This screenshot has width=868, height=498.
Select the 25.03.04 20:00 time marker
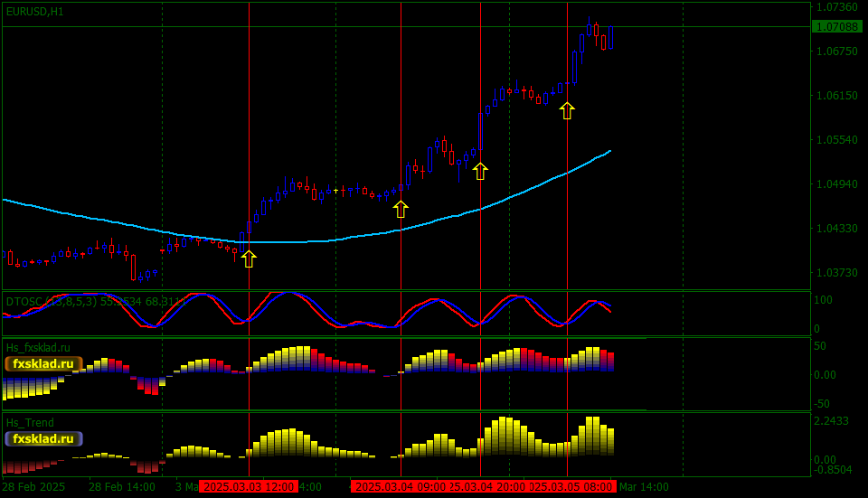click(487, 487)
